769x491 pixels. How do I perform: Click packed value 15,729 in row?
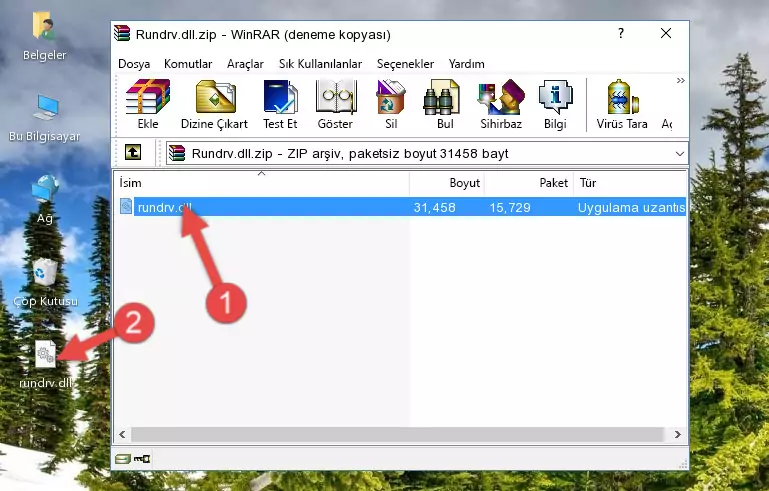pyautogui.click(x=510, y=207)
